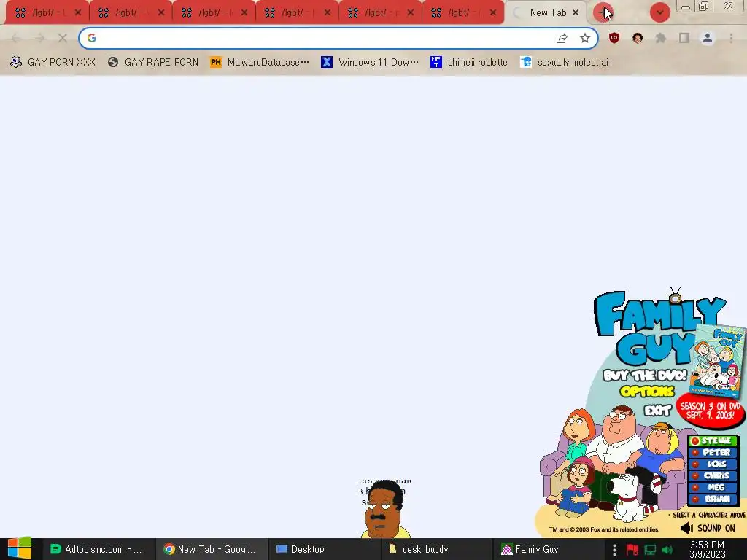
Task: Select the PETER character
Action: click(x=713, y=452)
